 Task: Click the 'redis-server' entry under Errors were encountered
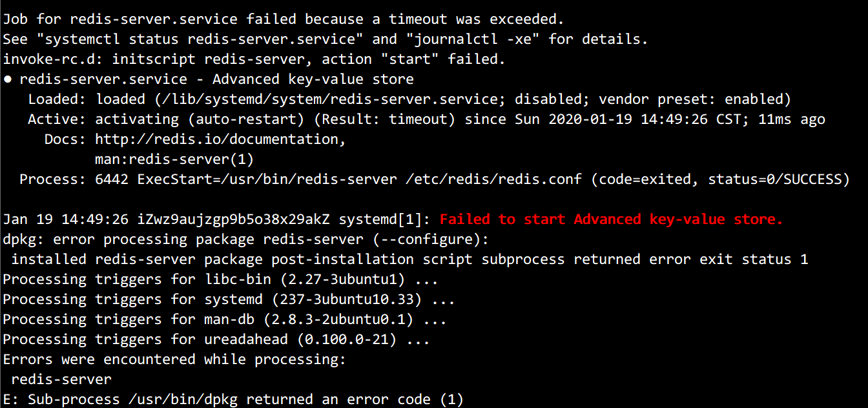pyautogui.click(x=61, y=380)
